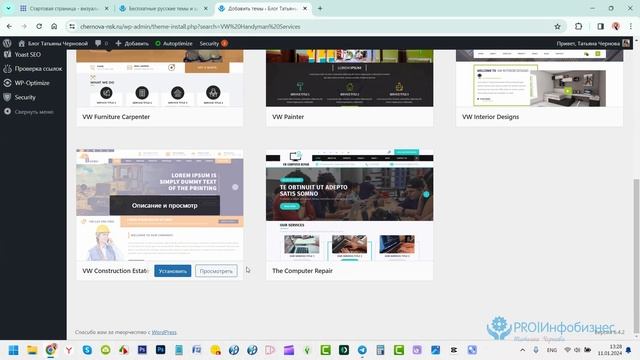Open Yandex browser from the taskbar

point(69,350)
